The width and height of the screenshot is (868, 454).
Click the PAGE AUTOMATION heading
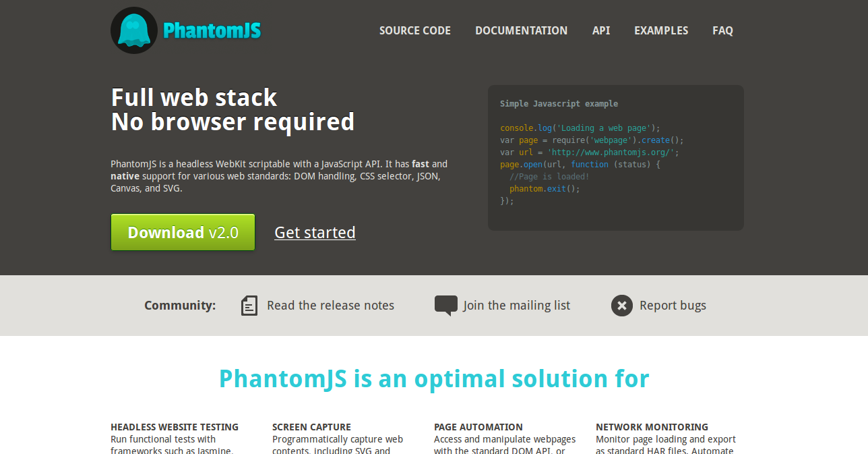[478, 427]
